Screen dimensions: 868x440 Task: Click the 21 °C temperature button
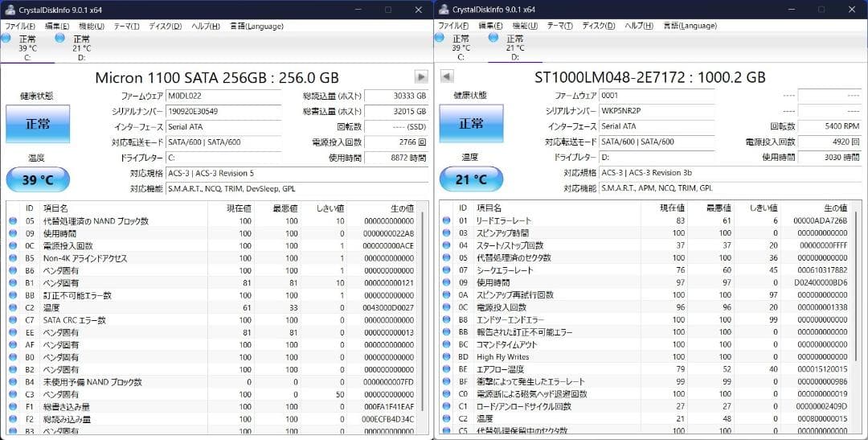click(x=471, y=179)
